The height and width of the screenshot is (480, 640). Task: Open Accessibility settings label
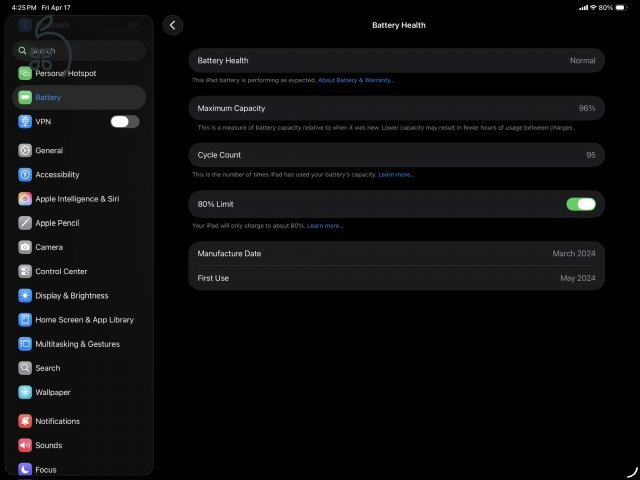coord(57,175)
